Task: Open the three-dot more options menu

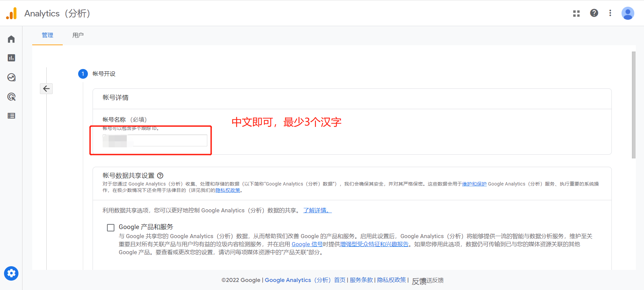Action: point(610,13)
